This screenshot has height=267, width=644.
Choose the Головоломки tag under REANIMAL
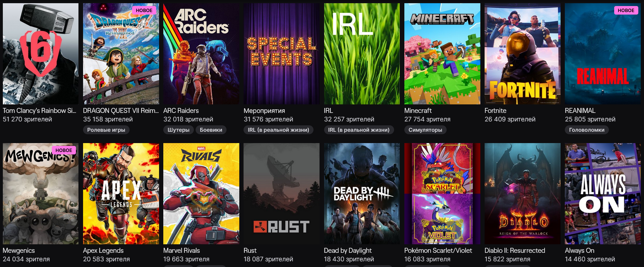point(587,130)
